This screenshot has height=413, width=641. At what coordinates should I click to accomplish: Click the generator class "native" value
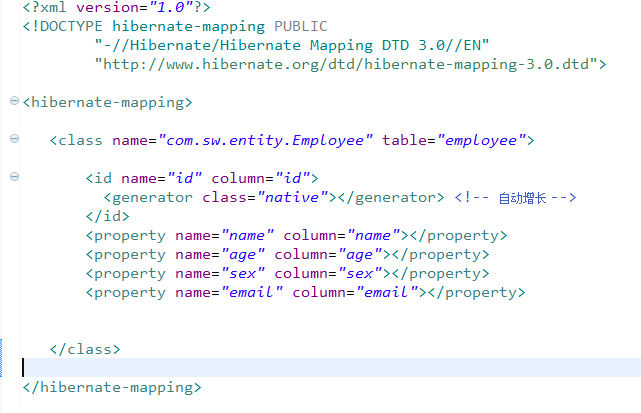tap(293, 198)
